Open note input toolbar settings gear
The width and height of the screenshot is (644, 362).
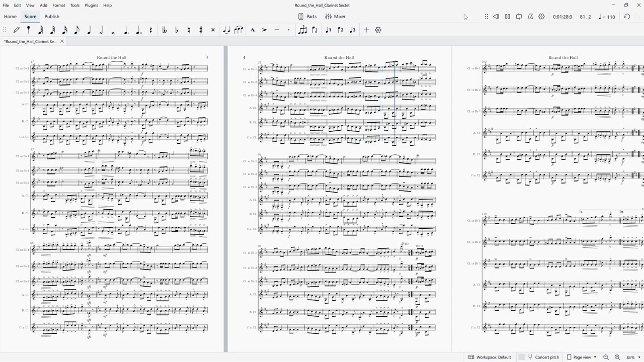click(378, 30)
